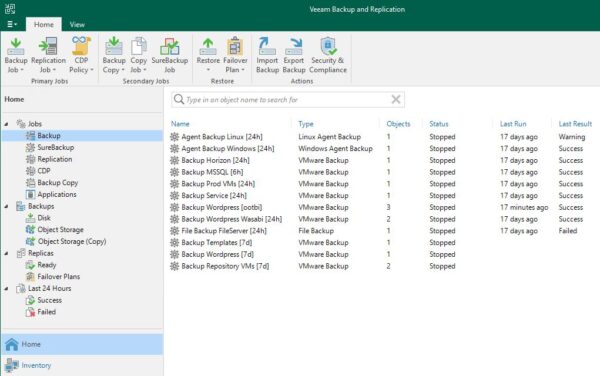Select Failover Plans in the tree
This screenshot has width=600, height=376.
coord(53,277)
